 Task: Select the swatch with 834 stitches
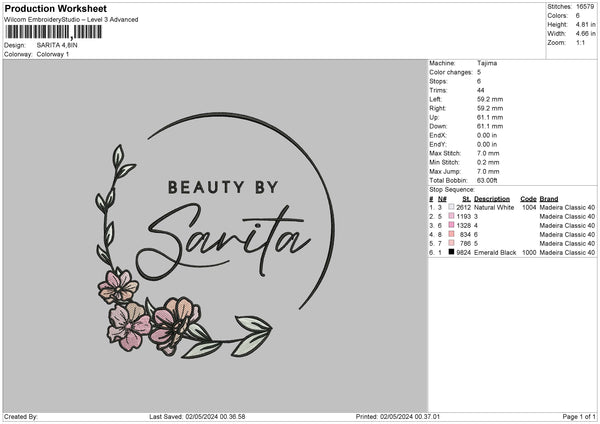click(x=450, y=234)
